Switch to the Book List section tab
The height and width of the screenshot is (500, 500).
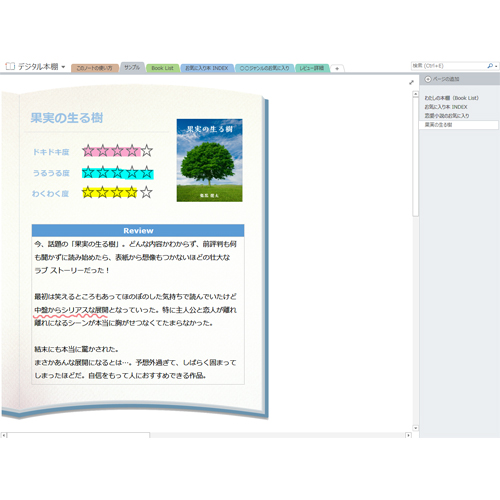162,68
